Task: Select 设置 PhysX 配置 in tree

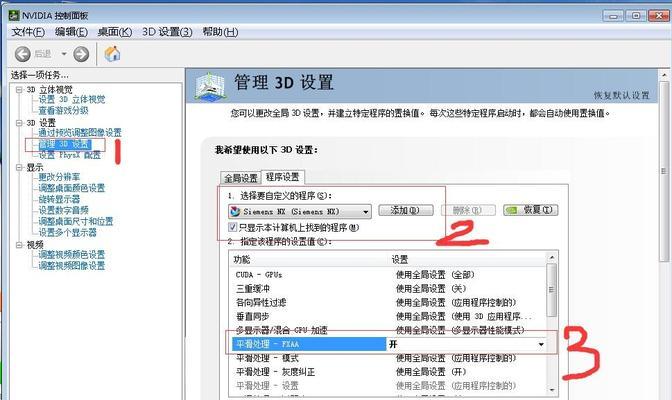Action: [x=69, y=155]
